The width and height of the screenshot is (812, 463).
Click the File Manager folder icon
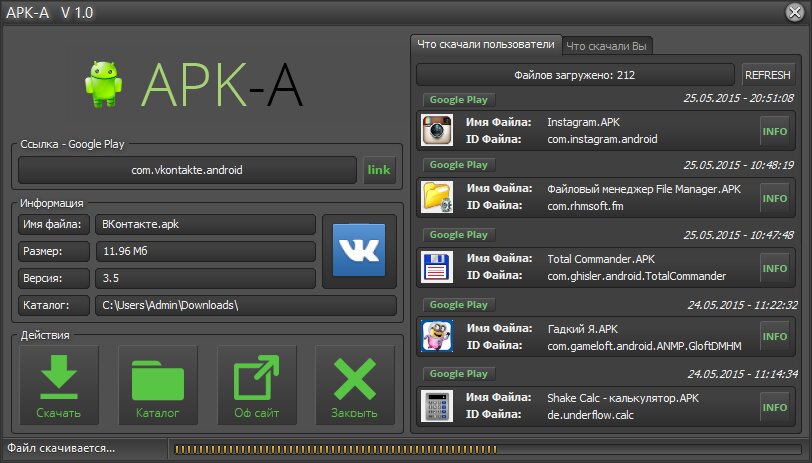pos(437,198)
